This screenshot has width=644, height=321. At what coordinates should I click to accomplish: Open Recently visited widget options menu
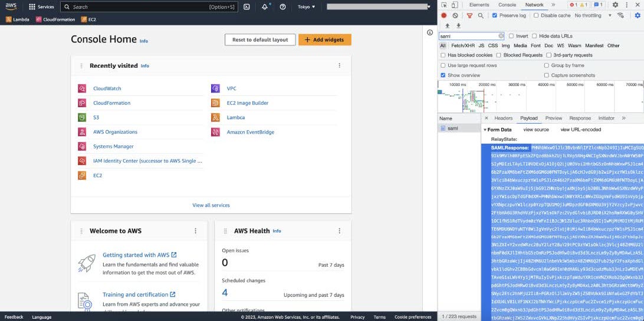(339, 65)
